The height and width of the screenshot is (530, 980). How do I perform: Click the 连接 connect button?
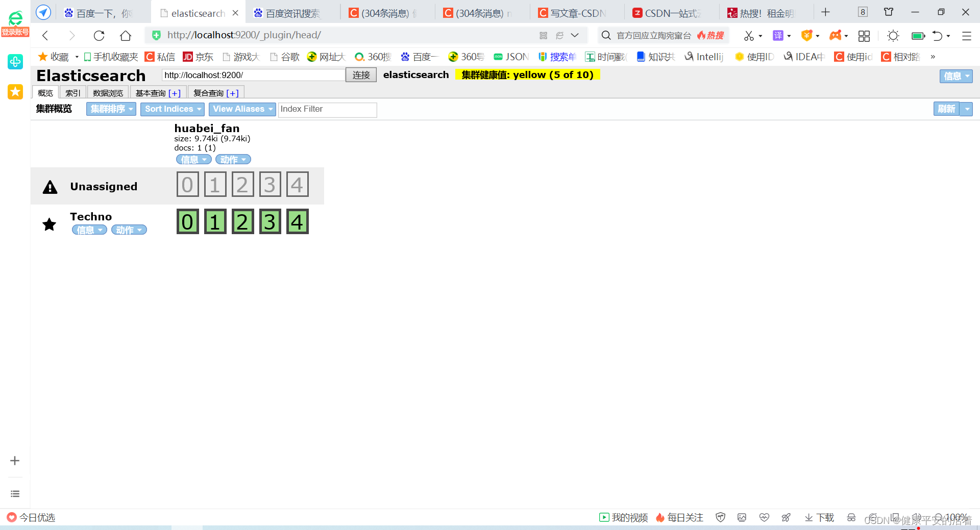pyautogui.click(x=361, y=75)
